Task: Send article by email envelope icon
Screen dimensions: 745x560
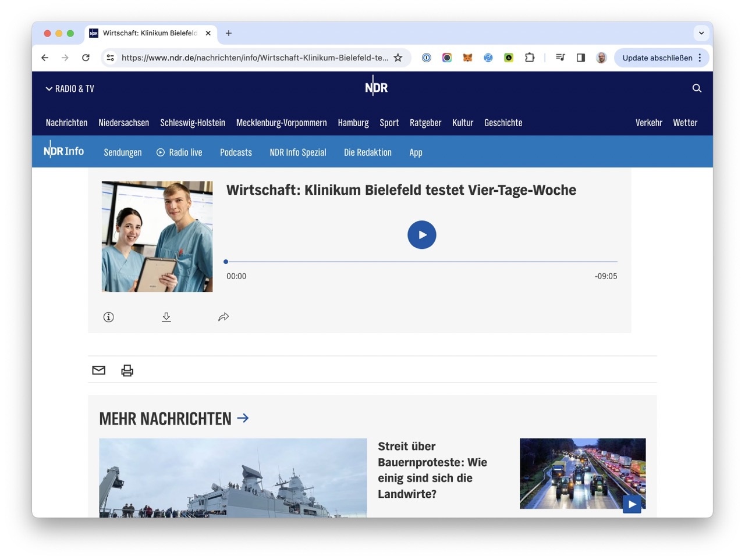Action: [x=99, y=370]
